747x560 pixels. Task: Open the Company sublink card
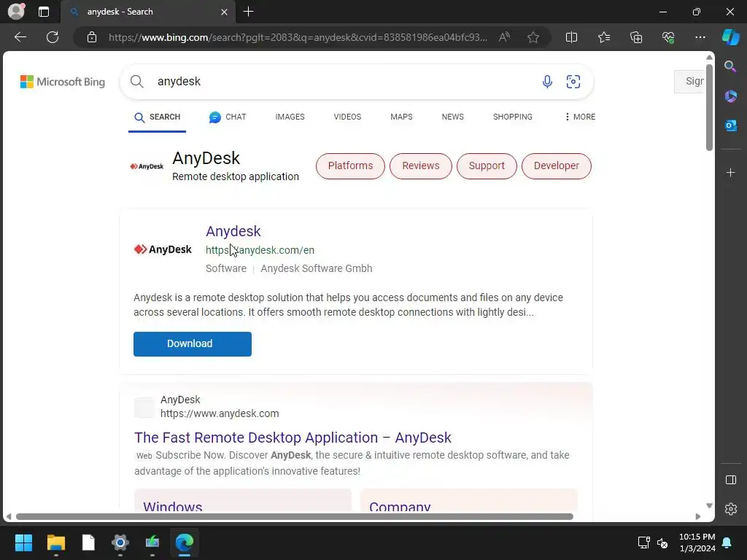click(x=469, y=500)
